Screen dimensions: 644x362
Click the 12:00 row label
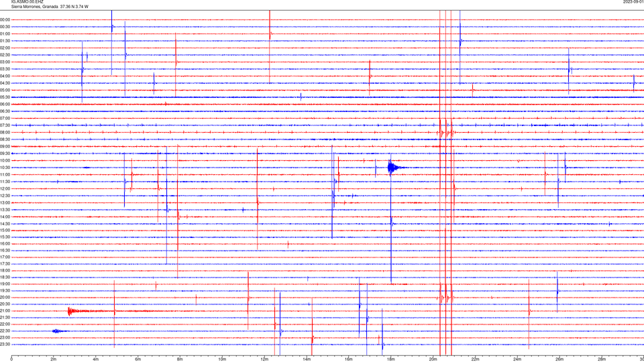(x=5, y=189)
